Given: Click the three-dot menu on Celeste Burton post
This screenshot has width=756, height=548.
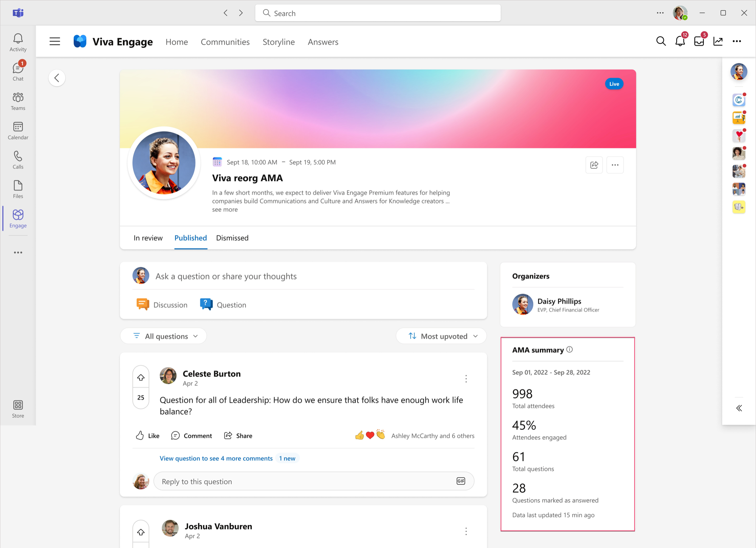Looking at the screenshot, I should 466,378.
